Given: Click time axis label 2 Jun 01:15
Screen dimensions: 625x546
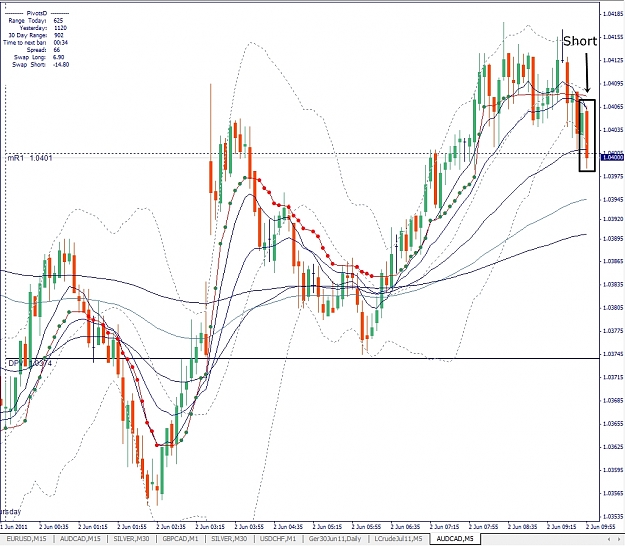Looking at the screenshot, I should pos(93,526).
